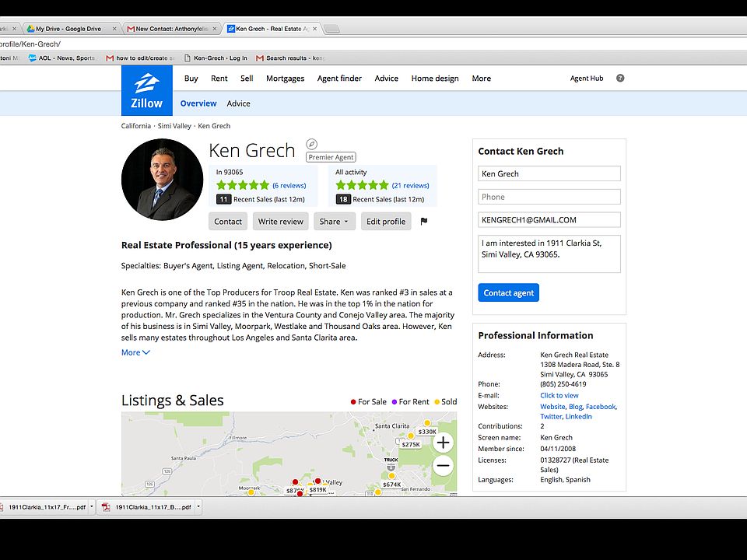Screen dimensions: 747x560
Task: Open the More navigation menu
Action: coord(481,78)
